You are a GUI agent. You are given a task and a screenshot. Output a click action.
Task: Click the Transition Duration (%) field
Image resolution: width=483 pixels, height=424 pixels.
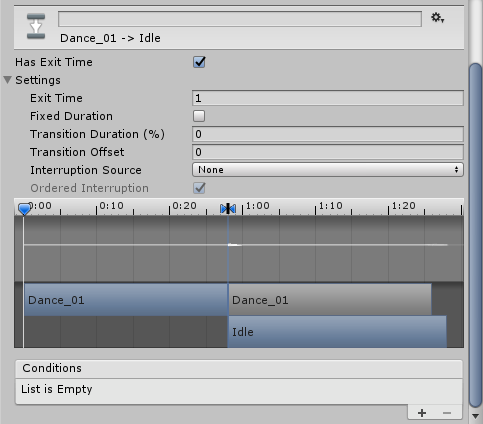328,134
